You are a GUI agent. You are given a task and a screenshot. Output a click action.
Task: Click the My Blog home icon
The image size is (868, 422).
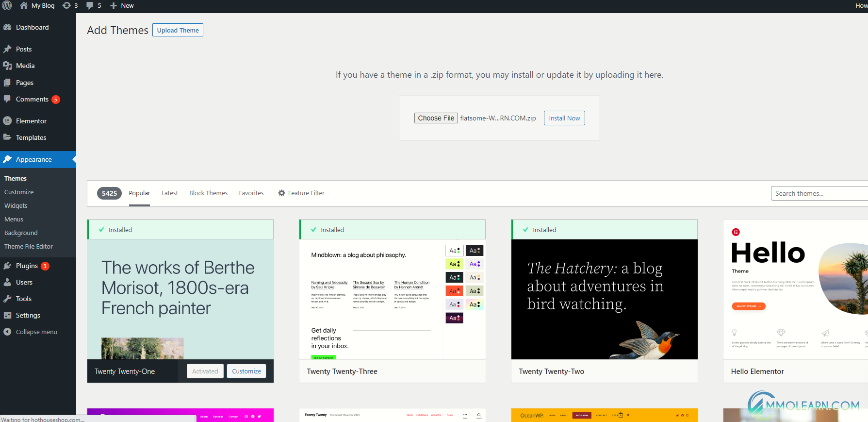pos(24,5)
